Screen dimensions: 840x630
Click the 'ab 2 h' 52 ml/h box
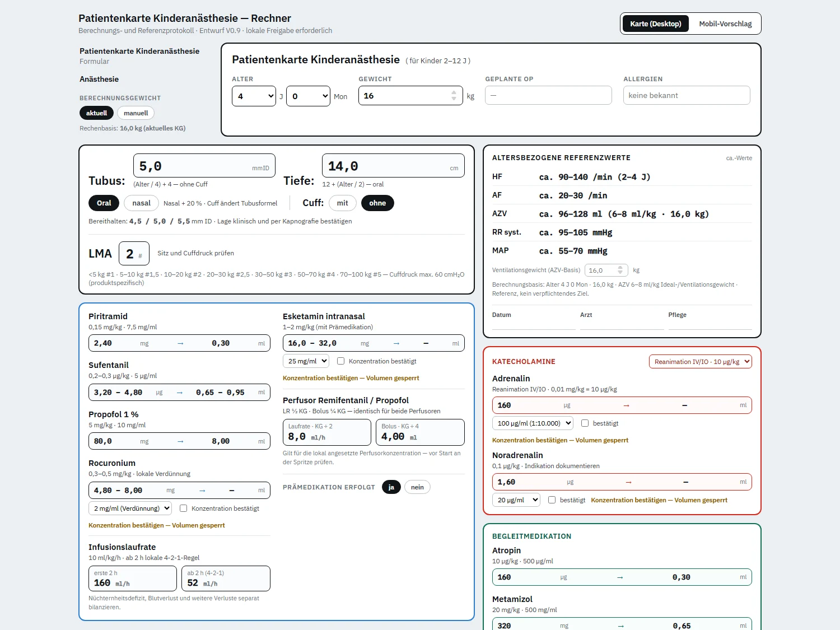(226, 578)
